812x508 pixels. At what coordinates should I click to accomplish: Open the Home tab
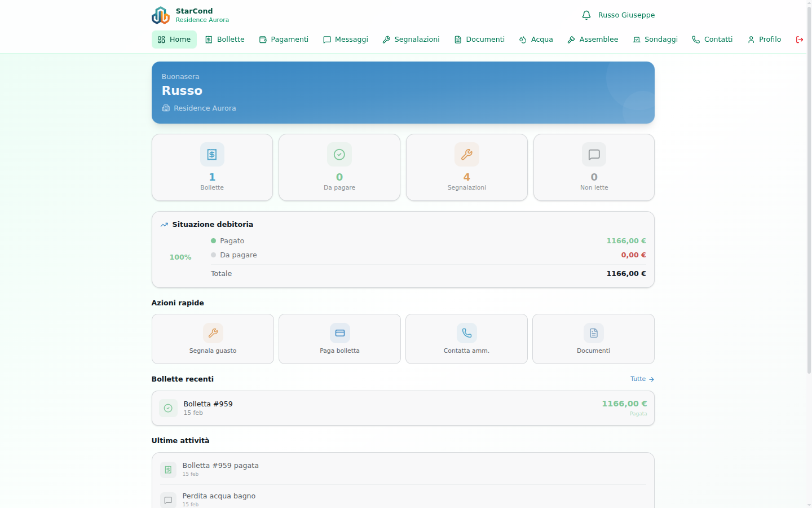(174, 40)
